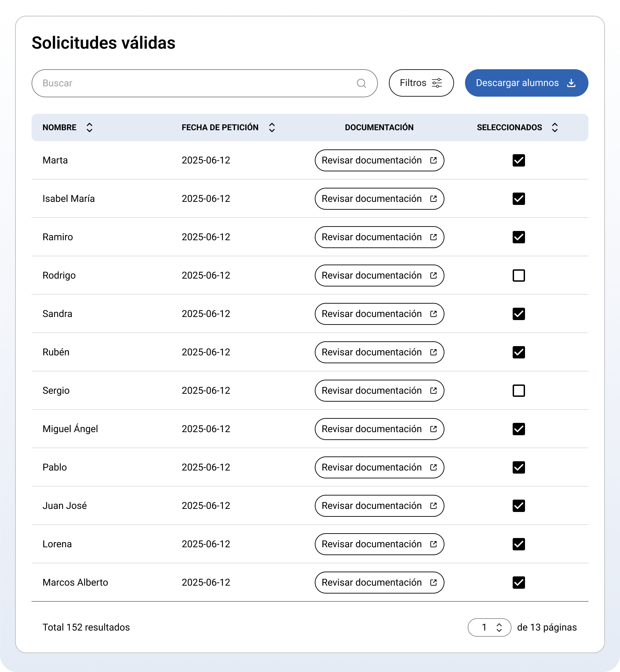
Task: Sort by Seleccionados column arrows
Action: pos(555,127)
